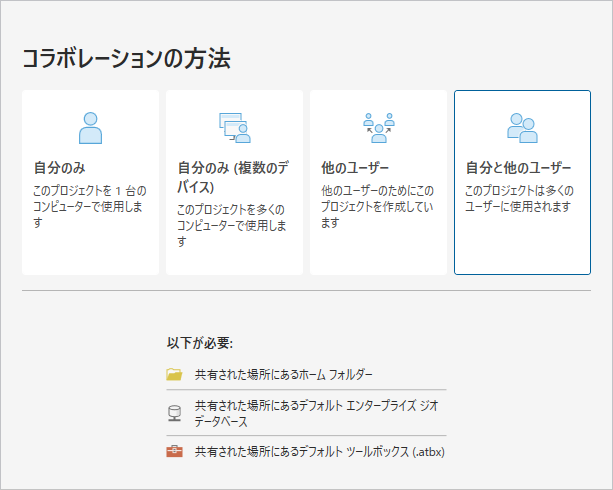Click the multiple devices icon

[x=234, y=127]
